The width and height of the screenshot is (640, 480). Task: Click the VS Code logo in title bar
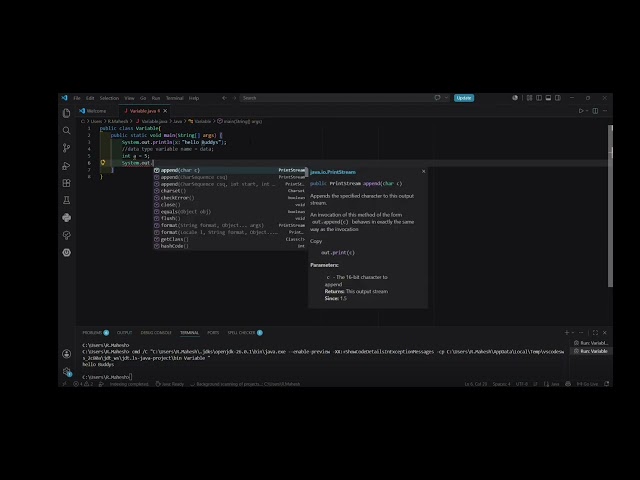click(x=64, y=98)
